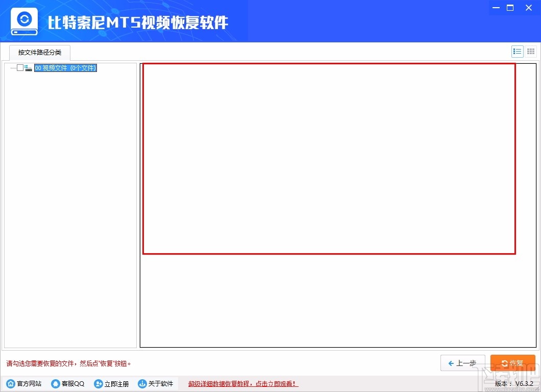The height and width of the screenshot is (392, 541).
Task: Click the app logo icon in the title bar
Action: [x=23, y=20]
